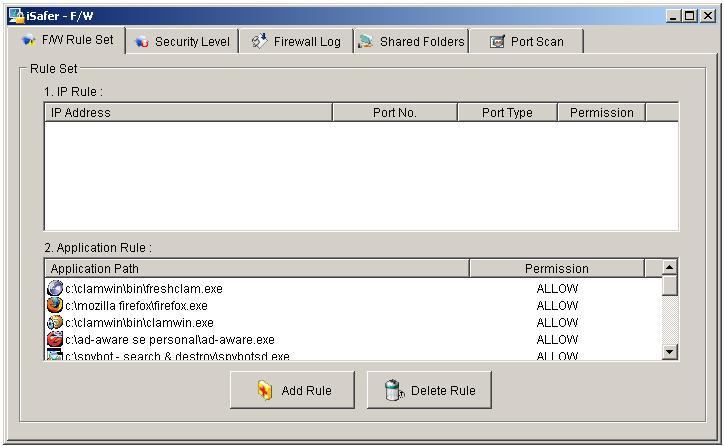Open the Firewall Log tab
Viewport: 724px width, 446px height.
tap(296, 42)
